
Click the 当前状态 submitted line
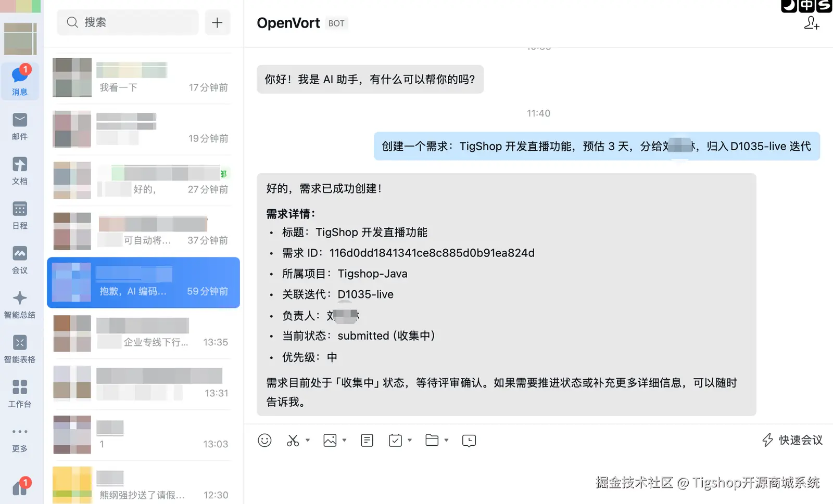[359, 336]
